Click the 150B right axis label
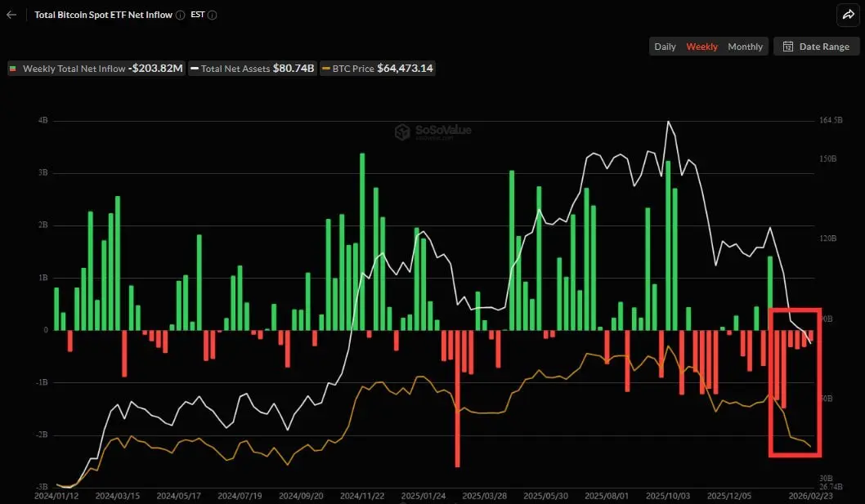 [x=828, y=158]
